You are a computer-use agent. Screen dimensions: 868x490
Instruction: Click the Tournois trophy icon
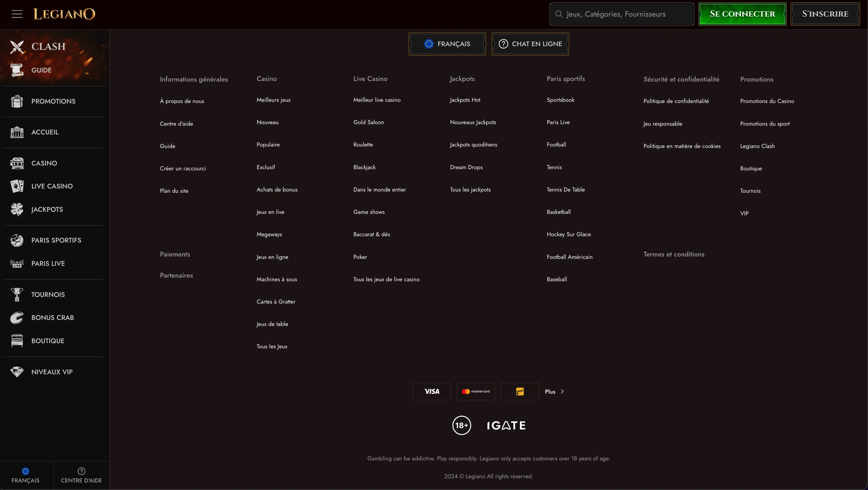17,294
